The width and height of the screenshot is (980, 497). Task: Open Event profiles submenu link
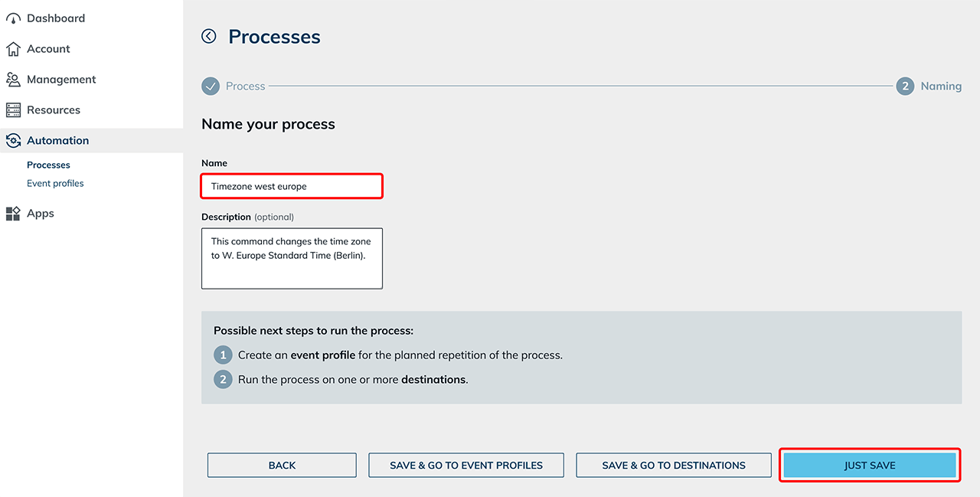click(55, 183)
